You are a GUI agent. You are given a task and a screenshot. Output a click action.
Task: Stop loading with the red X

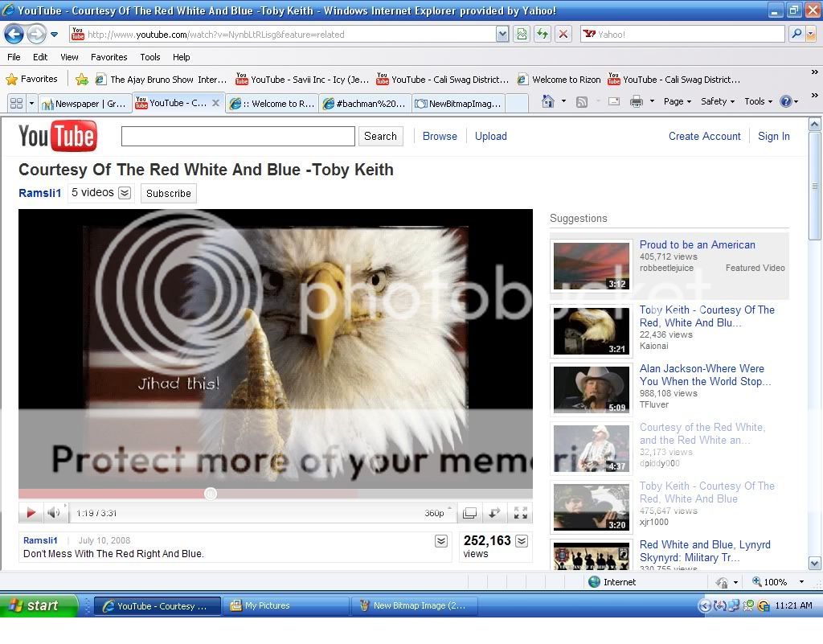pos(563,35)
